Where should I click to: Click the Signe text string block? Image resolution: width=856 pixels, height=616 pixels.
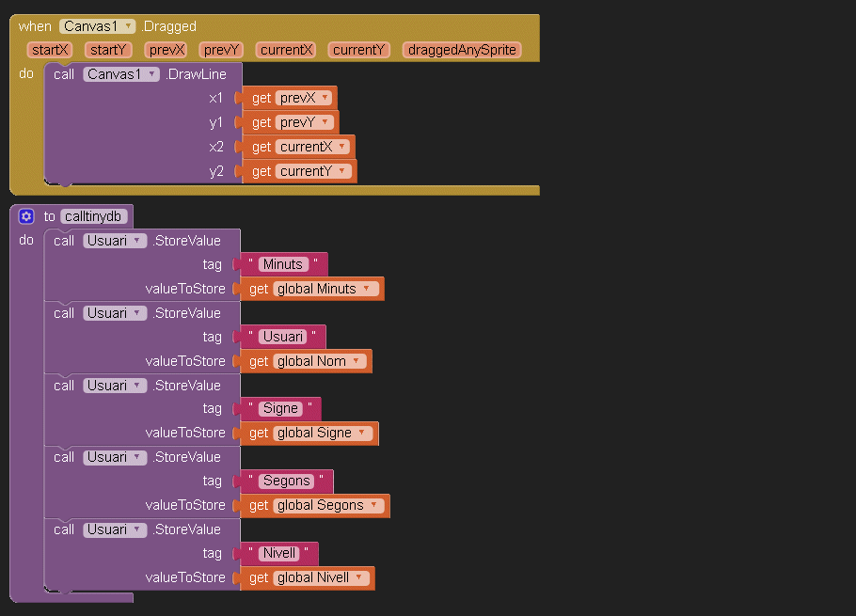pyautogui.click(x=280, y=408)
